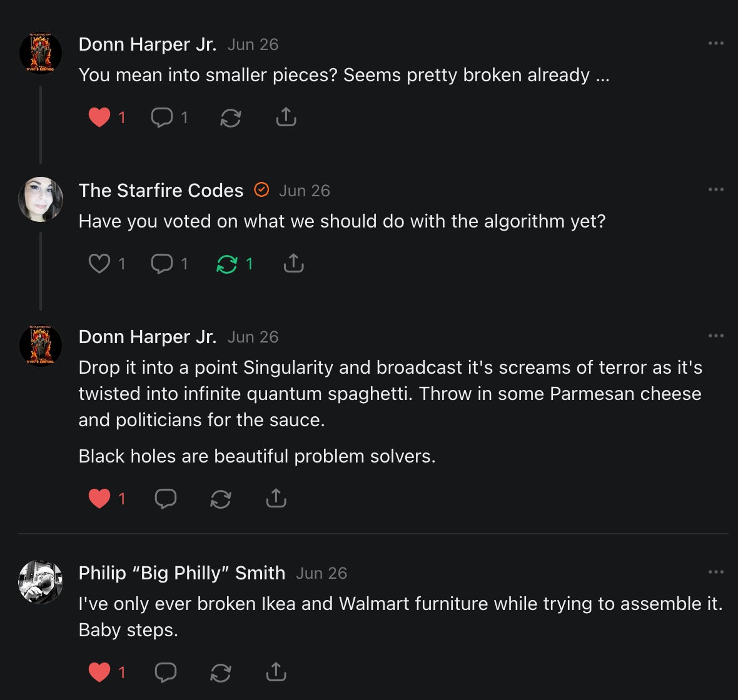Reply to The Starfire Codes' comment

(162, 264)
